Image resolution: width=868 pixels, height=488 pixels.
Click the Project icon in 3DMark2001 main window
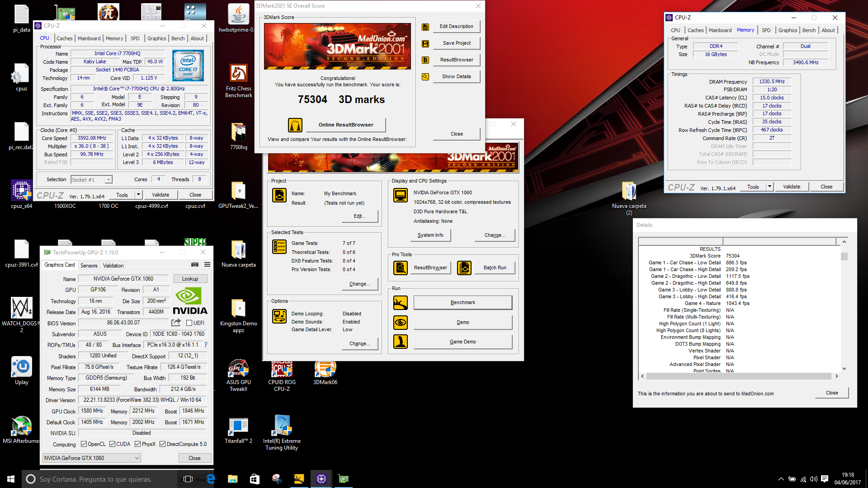(x=279, y=195)
